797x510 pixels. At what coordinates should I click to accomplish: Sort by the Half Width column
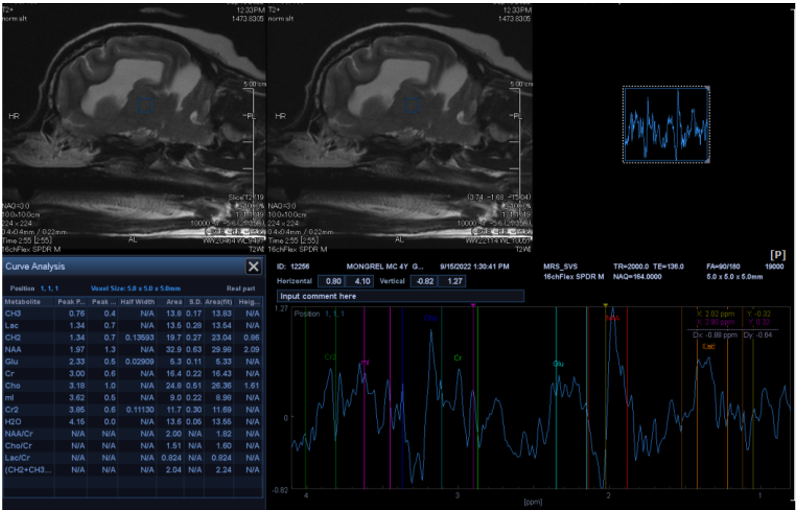point(136,301)
